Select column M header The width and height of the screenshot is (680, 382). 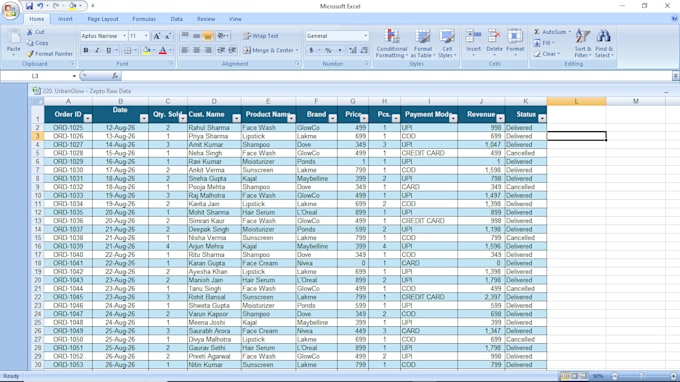click(636, 101)
